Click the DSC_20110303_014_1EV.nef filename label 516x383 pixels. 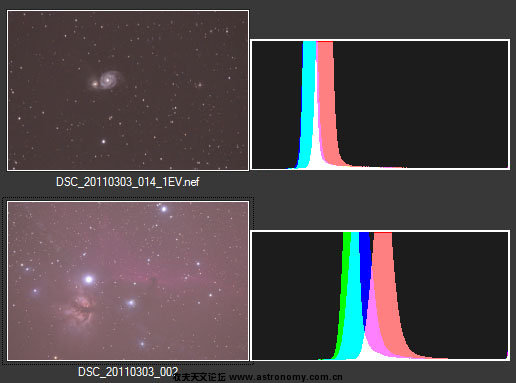coord(128,182)
